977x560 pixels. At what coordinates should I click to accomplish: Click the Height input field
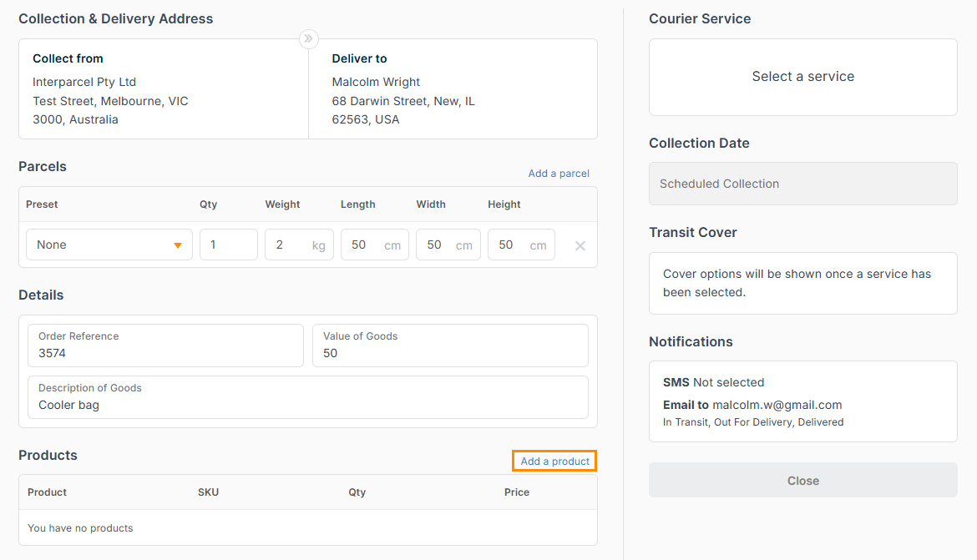509,245
